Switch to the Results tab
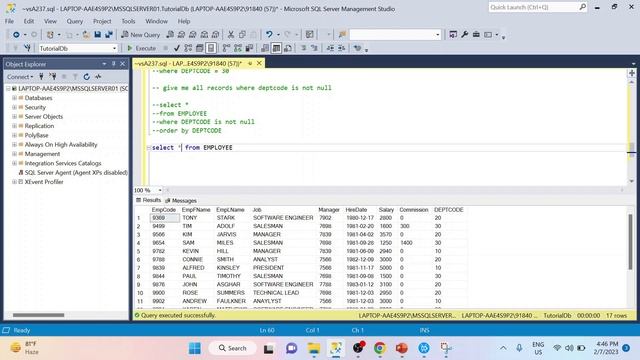 pyautogui.click(x=149, y=200)
